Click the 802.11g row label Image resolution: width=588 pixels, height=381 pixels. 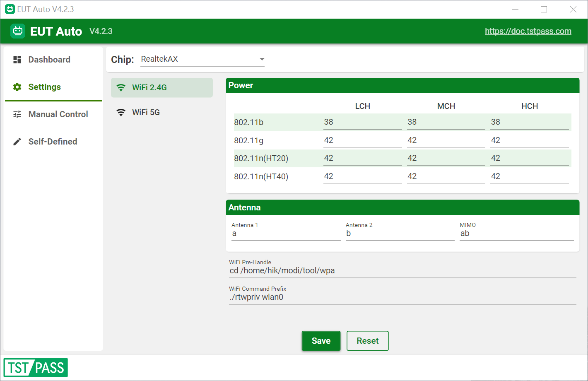248,140
